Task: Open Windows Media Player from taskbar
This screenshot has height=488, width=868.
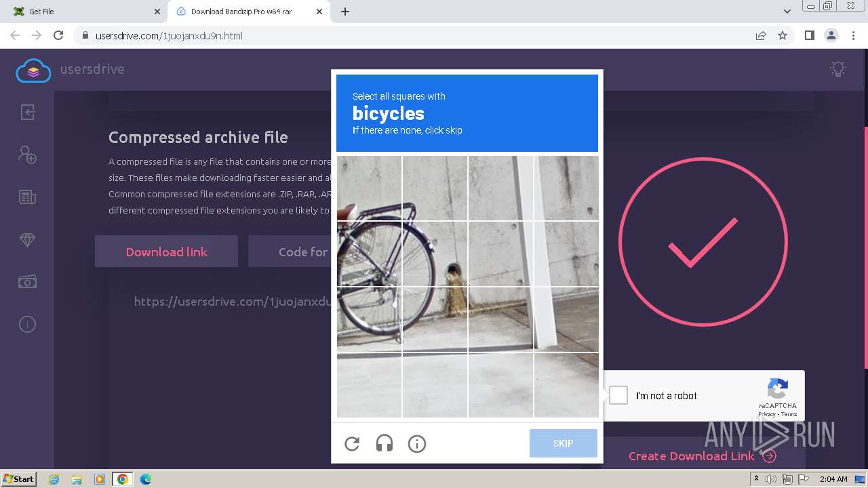Action: pyautogui.click(x=100, y=479)
